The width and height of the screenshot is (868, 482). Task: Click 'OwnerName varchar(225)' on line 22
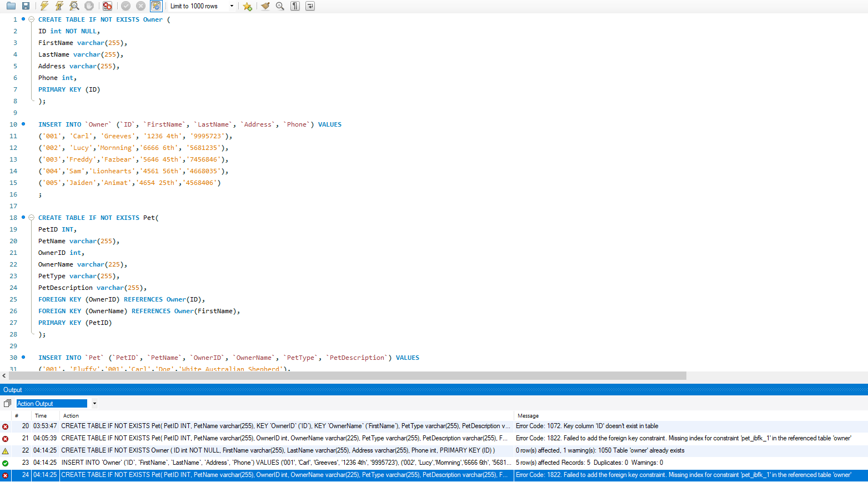click(83, 264)
